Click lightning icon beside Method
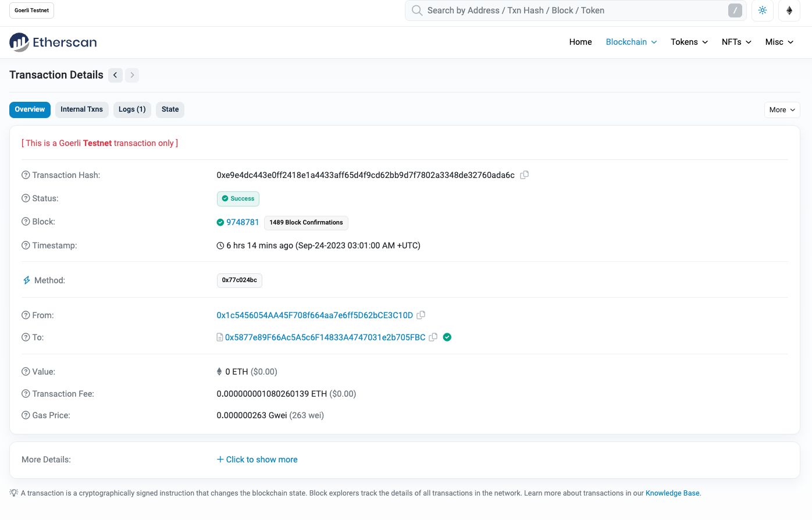This screenshot has width=812, height=520. (26, 280)
